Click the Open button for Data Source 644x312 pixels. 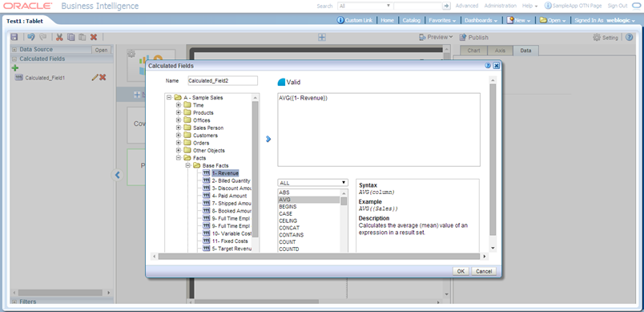point(101,50)
